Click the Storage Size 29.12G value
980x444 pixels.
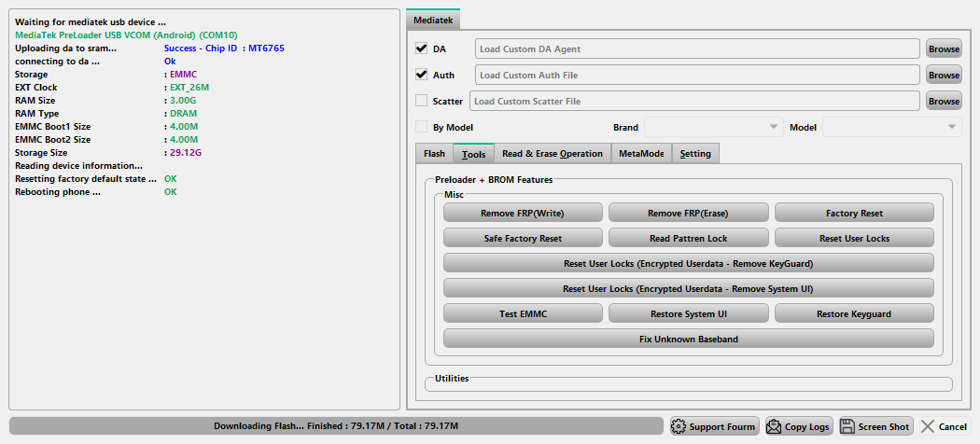186,152
